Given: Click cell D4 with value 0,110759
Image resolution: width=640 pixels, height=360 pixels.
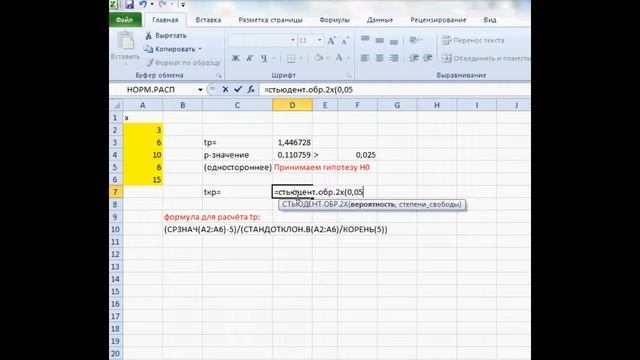Looking at the screenshot, I should [292, 155].
